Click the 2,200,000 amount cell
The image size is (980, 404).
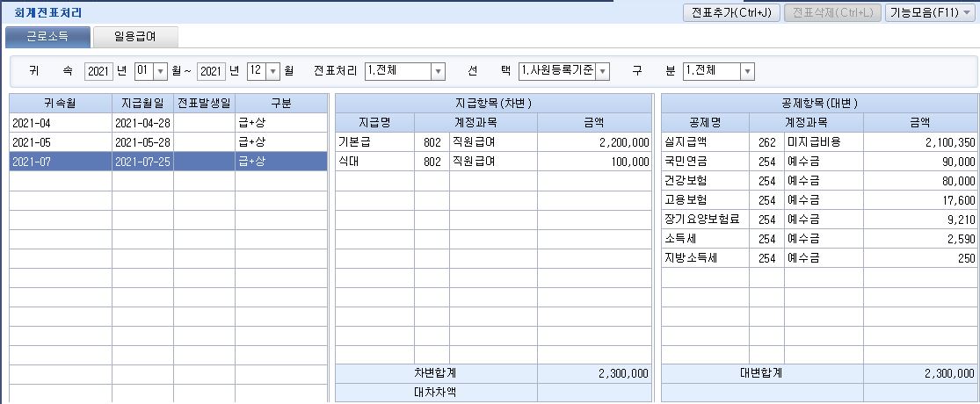(594, 142)
